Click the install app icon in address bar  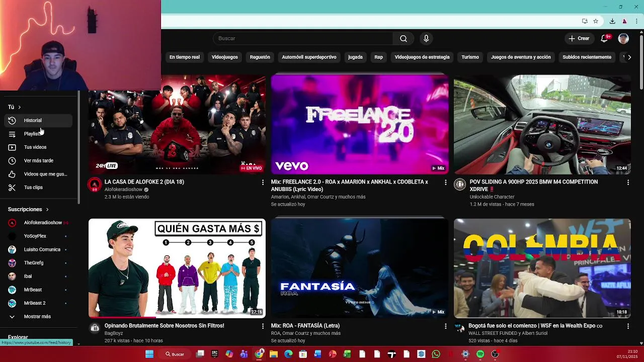585,21
